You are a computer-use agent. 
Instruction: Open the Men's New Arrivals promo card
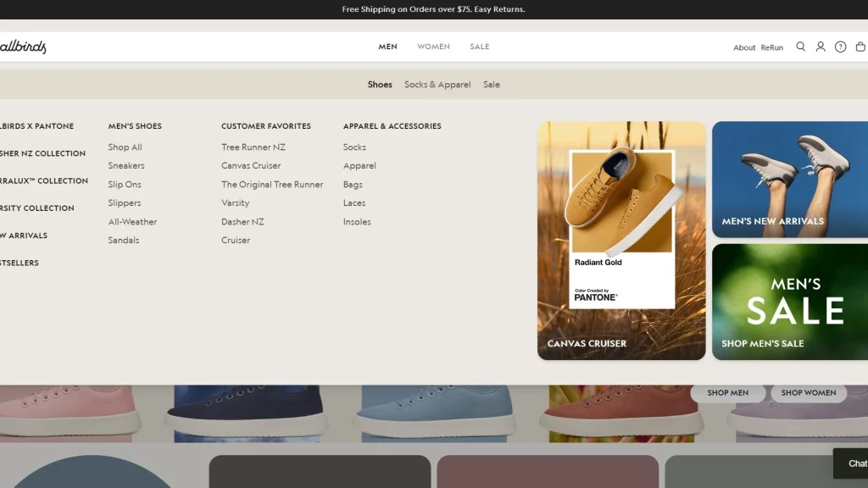(x=790, y=180)
